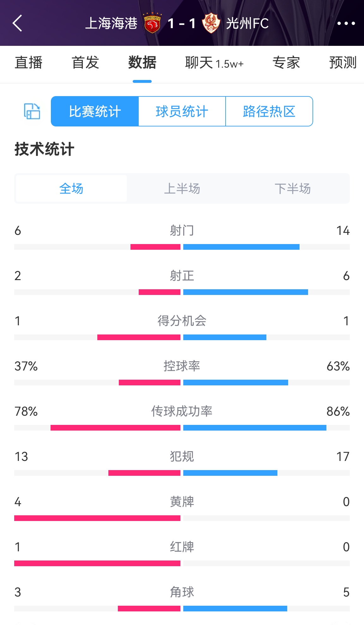Select 全场 full match stats

71,189
